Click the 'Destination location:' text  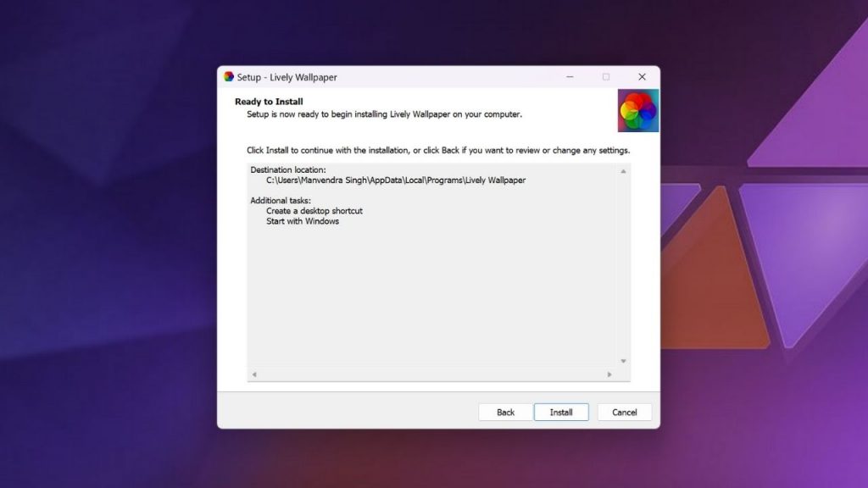(288, 169)
